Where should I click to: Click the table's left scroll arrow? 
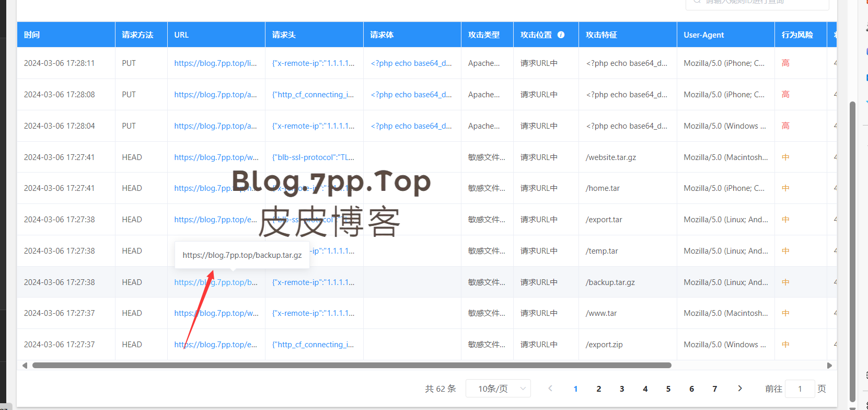click(x=25, y=366)
